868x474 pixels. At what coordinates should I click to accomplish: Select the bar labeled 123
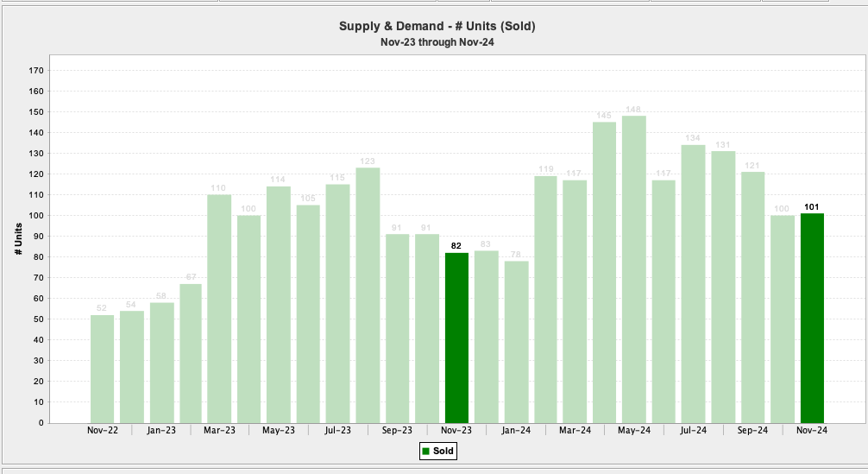point(368,294)
